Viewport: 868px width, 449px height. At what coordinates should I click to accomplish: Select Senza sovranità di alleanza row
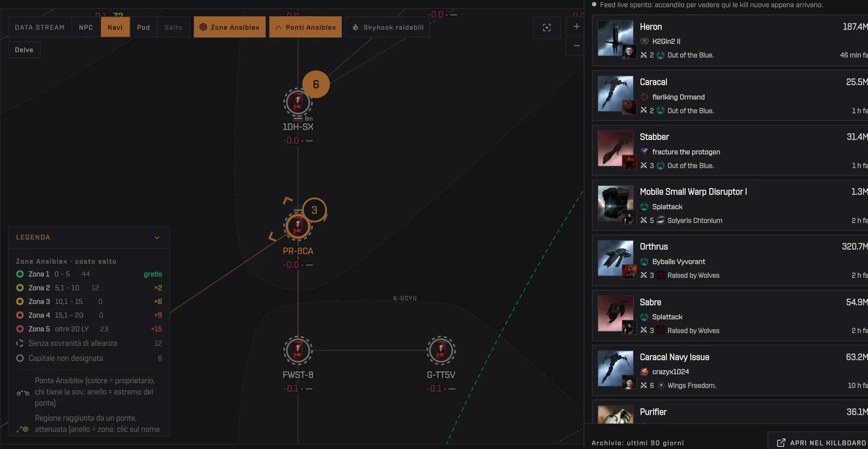click(89, 343)
